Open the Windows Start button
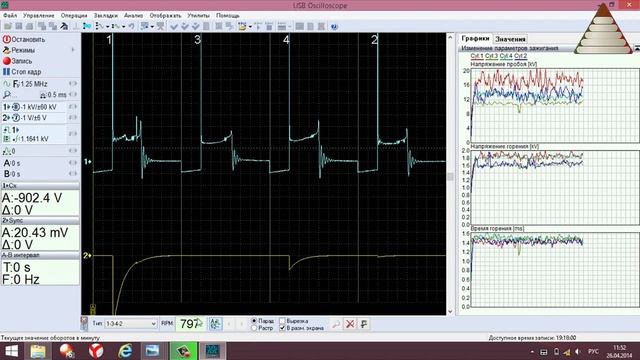Image resolution: width=640 pixels, height=360 pixels. tap(11, 351)
